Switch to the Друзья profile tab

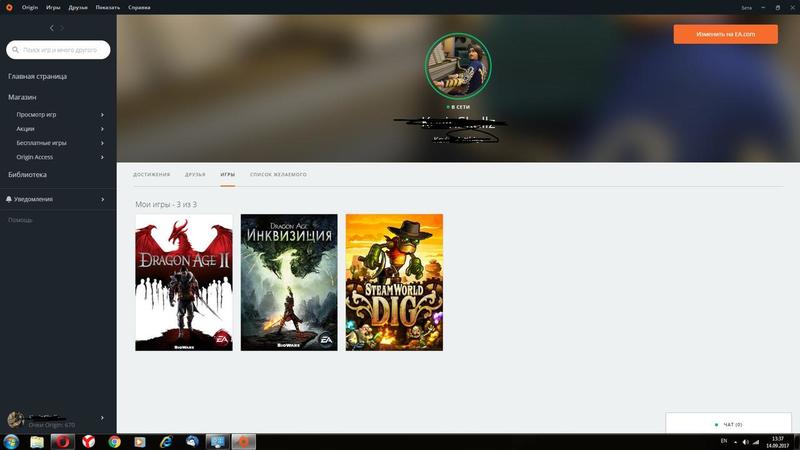tap(195, 174)
